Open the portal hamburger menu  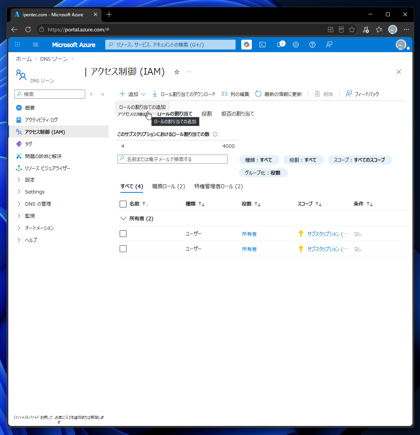(35, 45)
